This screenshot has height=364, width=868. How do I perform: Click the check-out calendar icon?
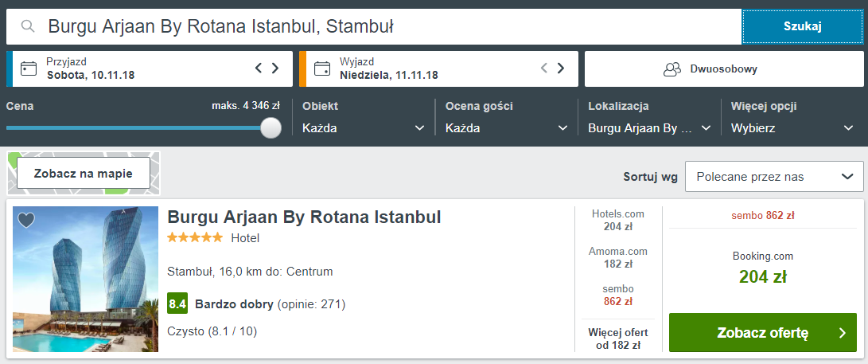click(321, 68)
